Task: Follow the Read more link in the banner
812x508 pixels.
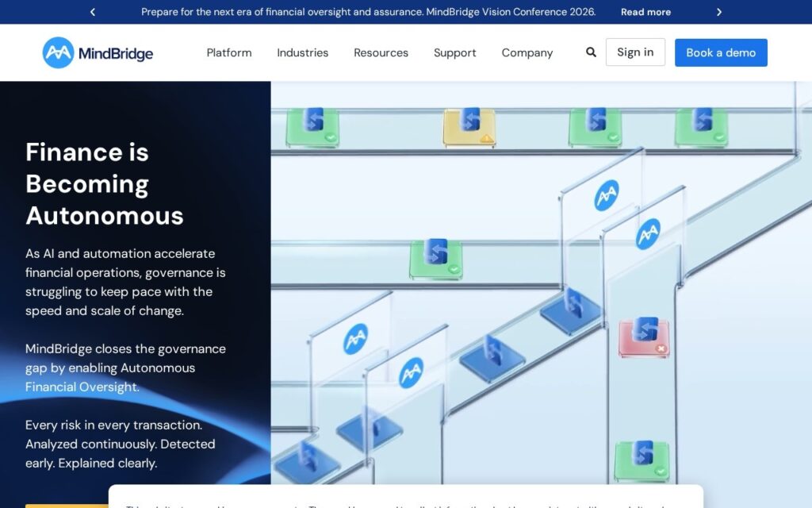Action: (x=645, y=12)
